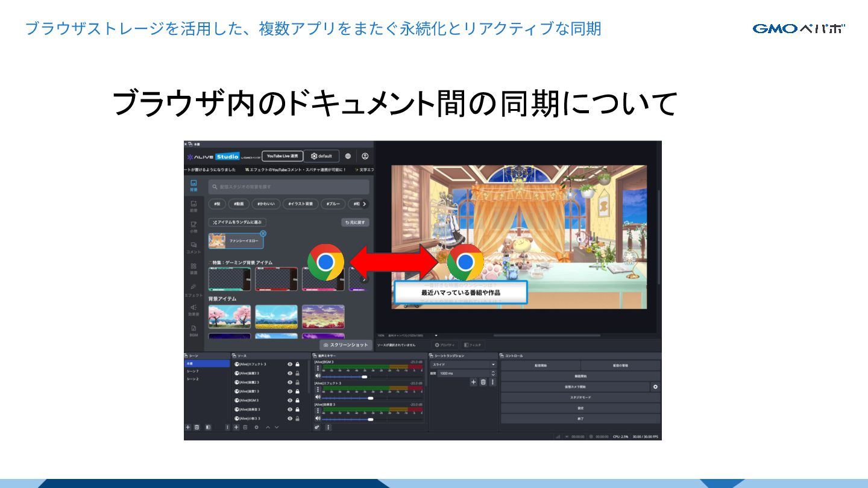Add a new scene with plus icon
This screenshot has height=488, width=868.
(x=188, y=427)
